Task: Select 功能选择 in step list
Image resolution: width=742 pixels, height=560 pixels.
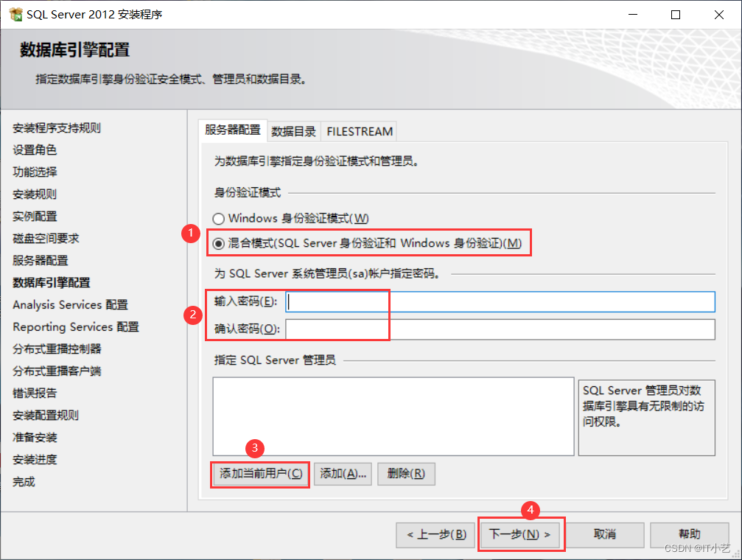Action: (x=35, y=172)
